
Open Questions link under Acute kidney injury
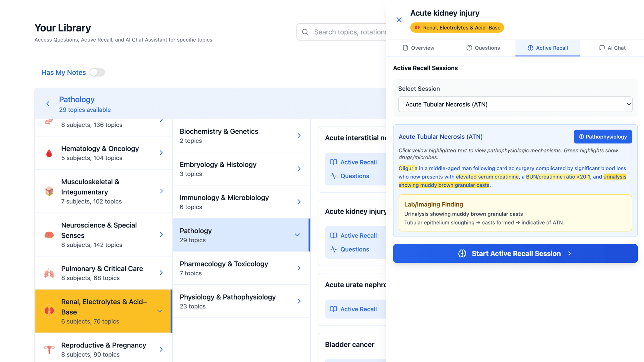354,250
